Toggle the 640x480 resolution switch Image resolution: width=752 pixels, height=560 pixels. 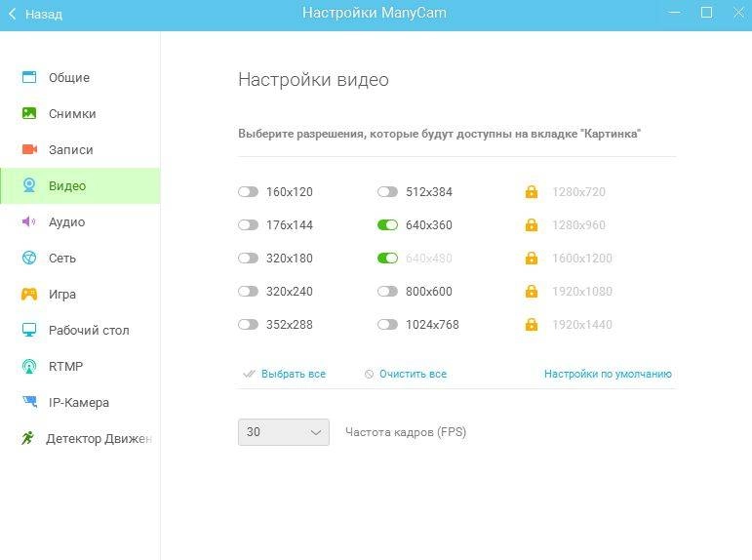(387, 259)
